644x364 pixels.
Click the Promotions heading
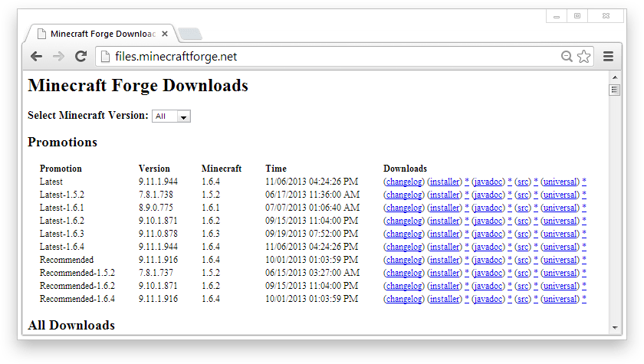tap(62, 142)
